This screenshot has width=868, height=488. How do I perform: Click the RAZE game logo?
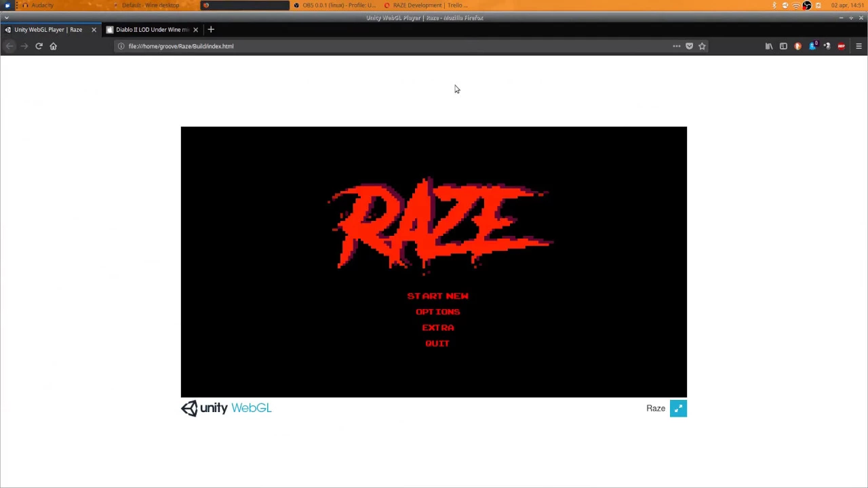[441, 225]
